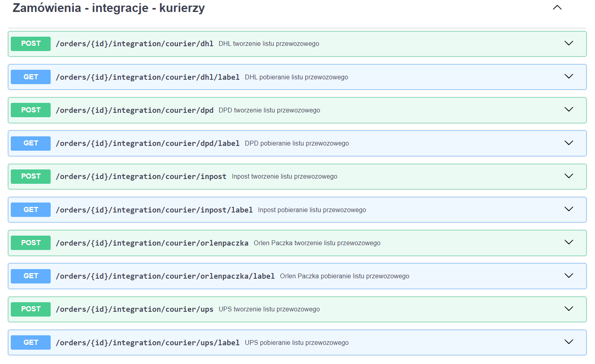Viewport: 595px width, 364px height.
Task: Click the POST badge for courier/dhl
Action: 31,44
